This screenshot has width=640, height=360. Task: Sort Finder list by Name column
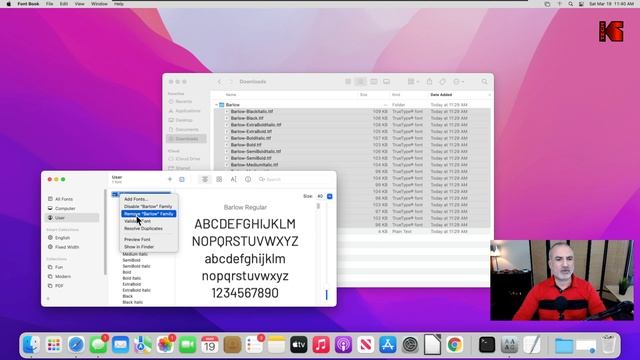click(x=231, y=95)
